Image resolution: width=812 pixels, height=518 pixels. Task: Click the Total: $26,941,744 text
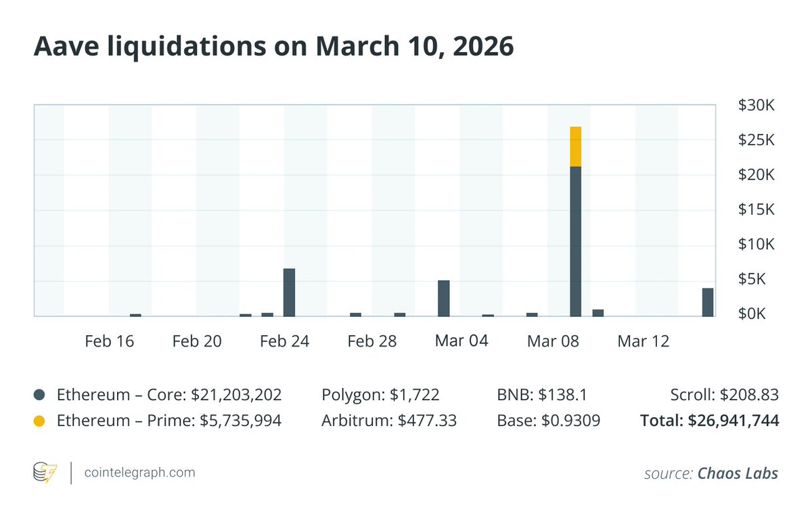709,421
